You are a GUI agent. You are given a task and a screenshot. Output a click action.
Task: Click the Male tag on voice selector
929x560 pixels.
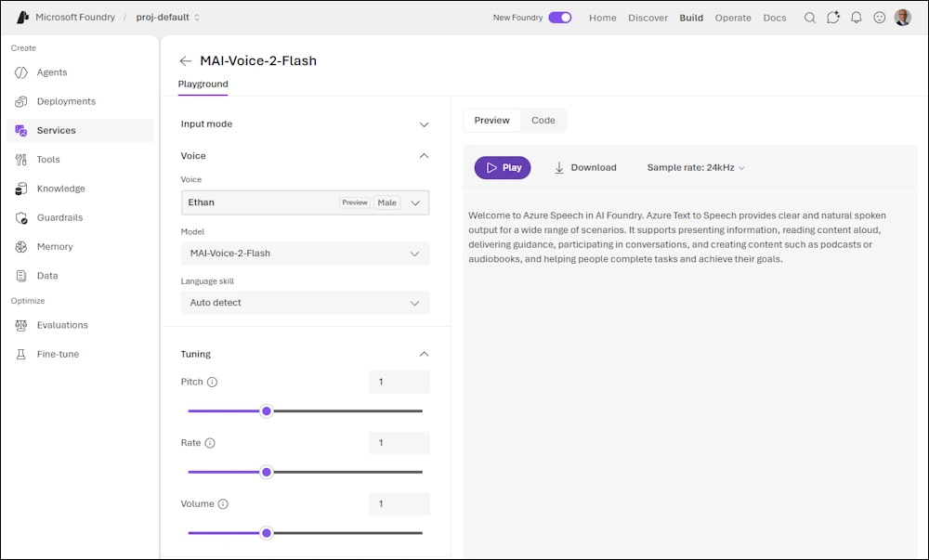point(386,202)
